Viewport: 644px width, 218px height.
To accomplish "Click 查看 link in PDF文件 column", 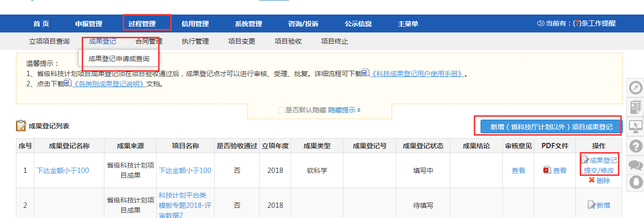I will 560,171.
